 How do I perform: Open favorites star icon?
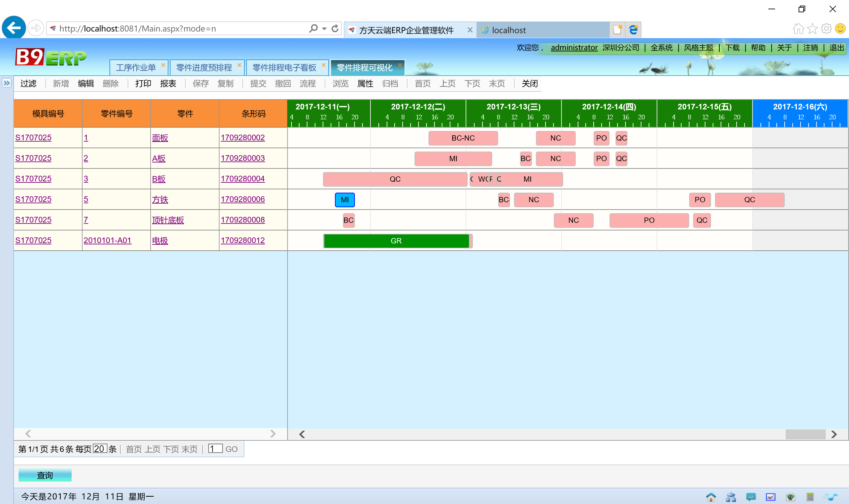[x=812, y=29]
